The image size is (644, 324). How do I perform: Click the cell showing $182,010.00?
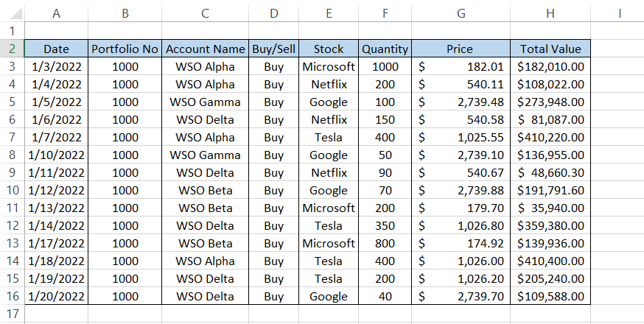coord(550,66)
